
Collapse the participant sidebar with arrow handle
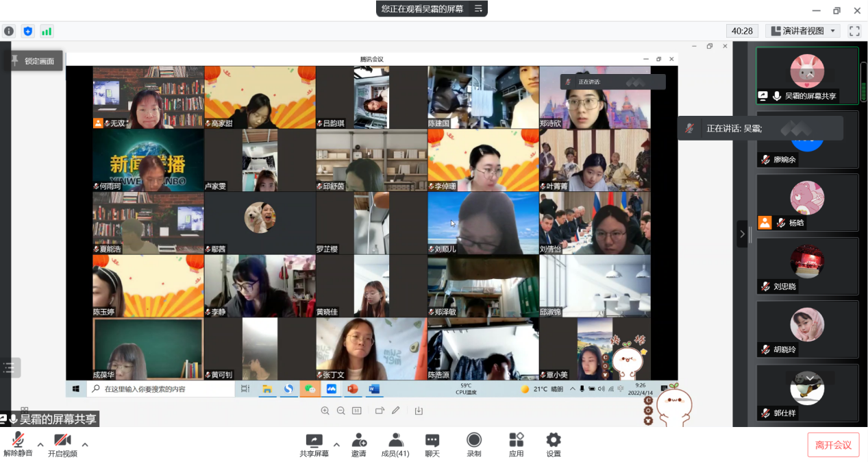click(x=742, y=234)
